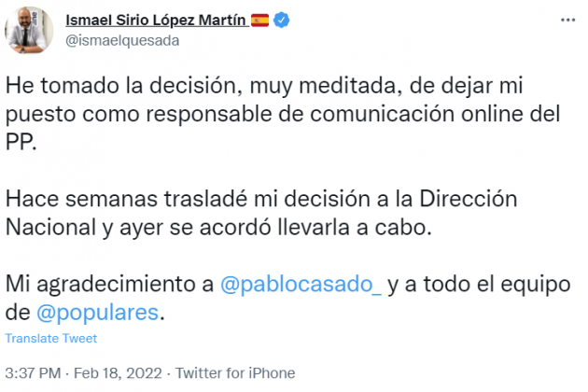The image size is (588, 392).
Task: Click the 3:37 PM timestamp
Action: [x=33, y=372]
